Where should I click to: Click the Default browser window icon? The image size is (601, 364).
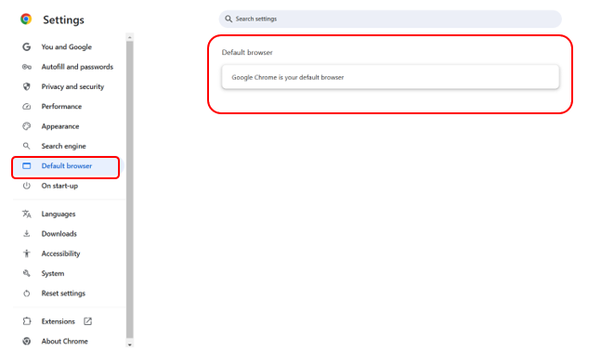[26, 166]
